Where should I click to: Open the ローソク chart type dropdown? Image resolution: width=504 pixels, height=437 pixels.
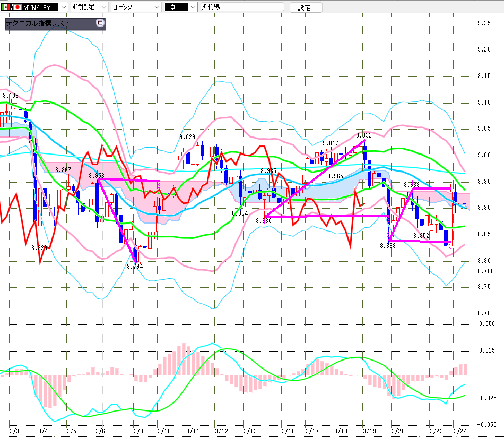157,7
